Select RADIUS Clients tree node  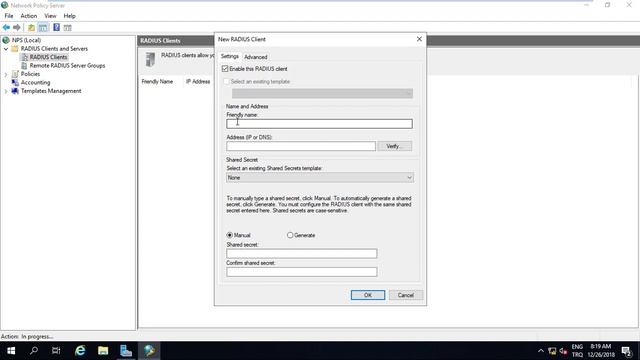[x=48, y=57]
